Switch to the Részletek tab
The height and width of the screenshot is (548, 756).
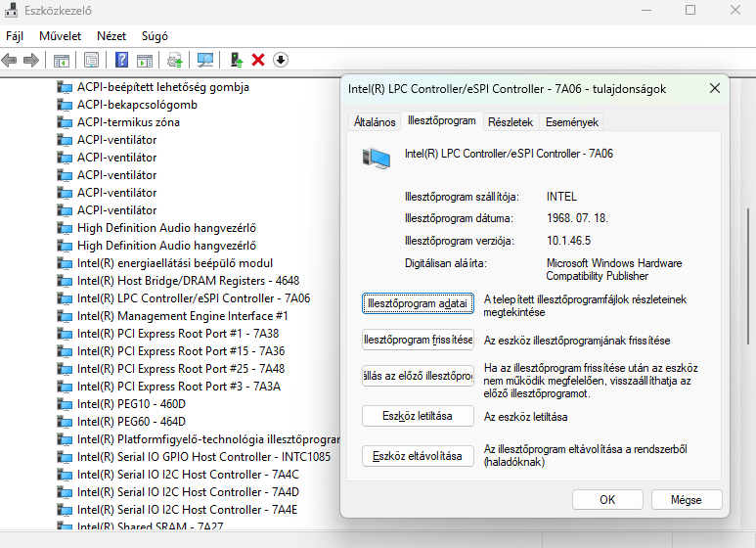(x=511, y=122)
